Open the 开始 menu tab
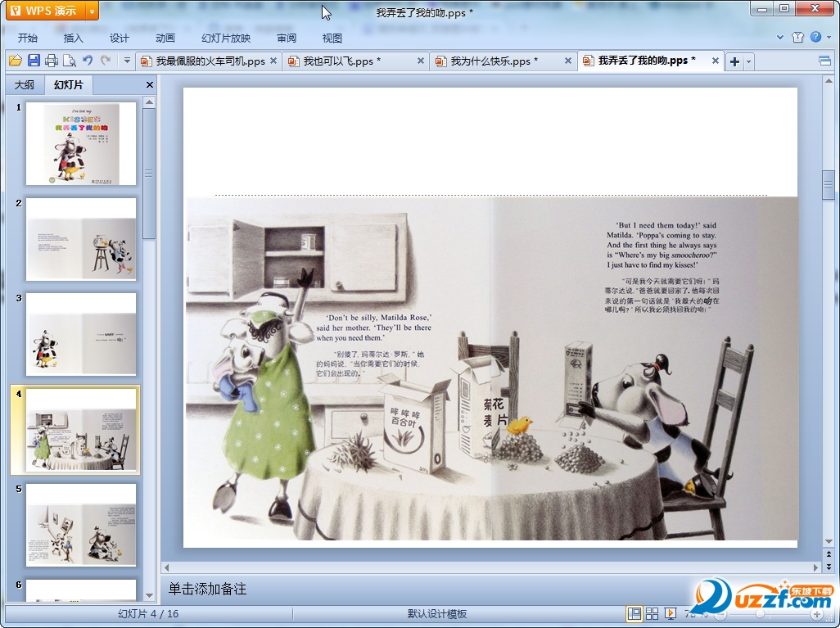This screenshot has width=840, height=628. [27, 38]
